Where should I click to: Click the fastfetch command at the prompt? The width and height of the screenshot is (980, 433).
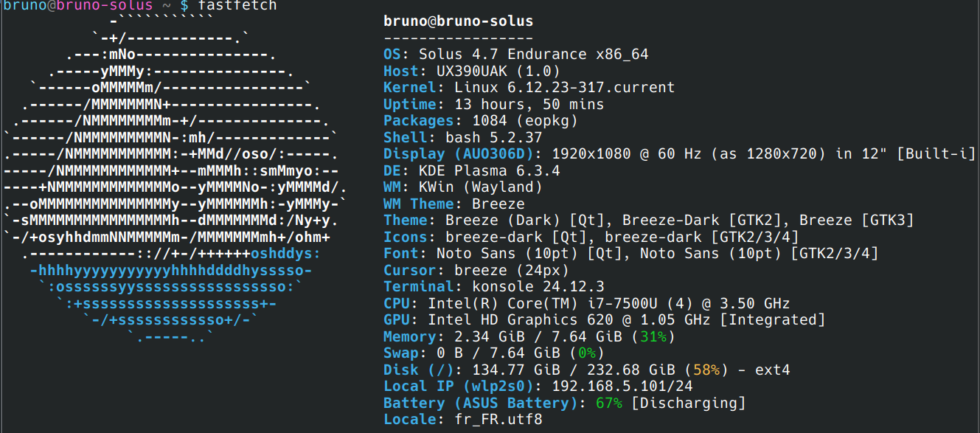(237, 6)
